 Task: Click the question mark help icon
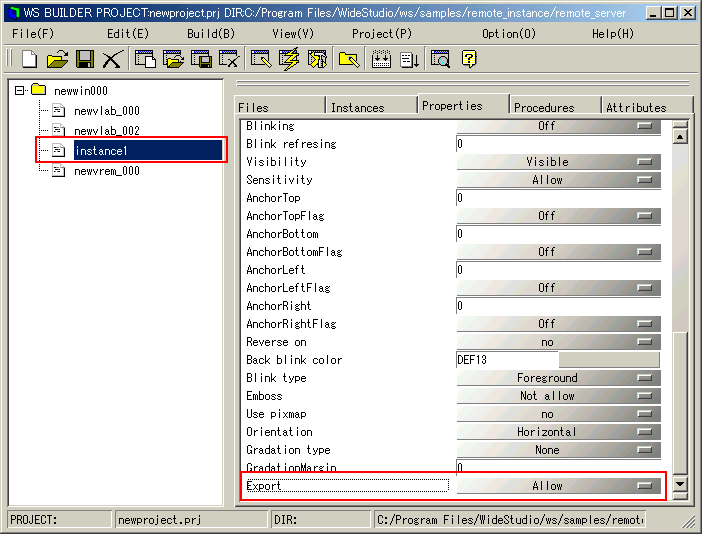469,59
